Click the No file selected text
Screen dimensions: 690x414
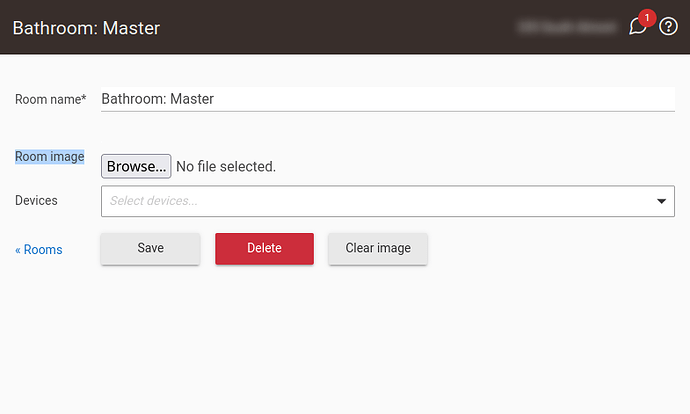tap(226, 166)
